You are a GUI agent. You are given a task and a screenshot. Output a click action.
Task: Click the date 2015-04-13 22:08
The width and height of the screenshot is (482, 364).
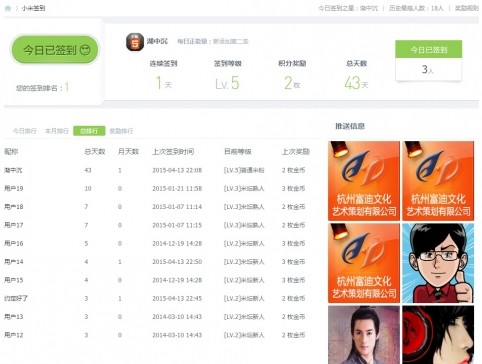point(177,170)
